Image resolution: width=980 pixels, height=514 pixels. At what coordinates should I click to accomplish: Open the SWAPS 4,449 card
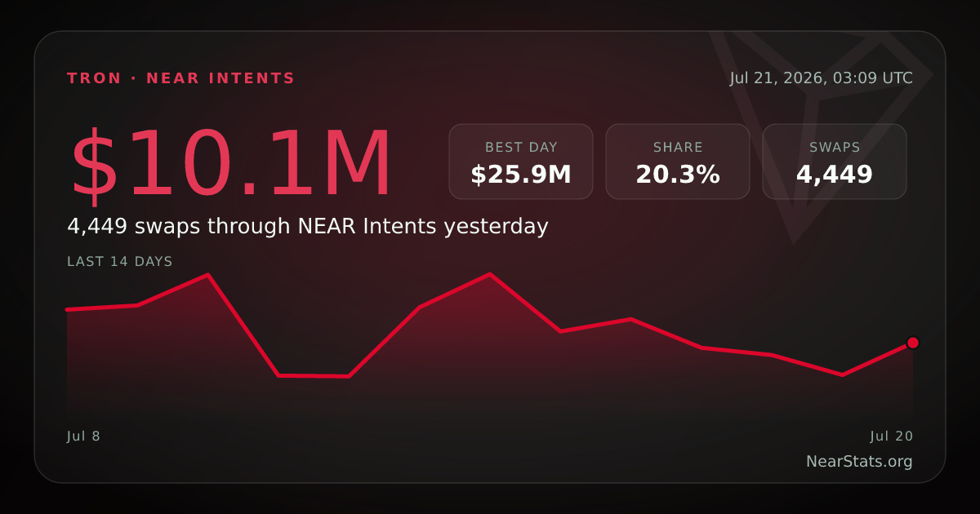click(835, 162)
